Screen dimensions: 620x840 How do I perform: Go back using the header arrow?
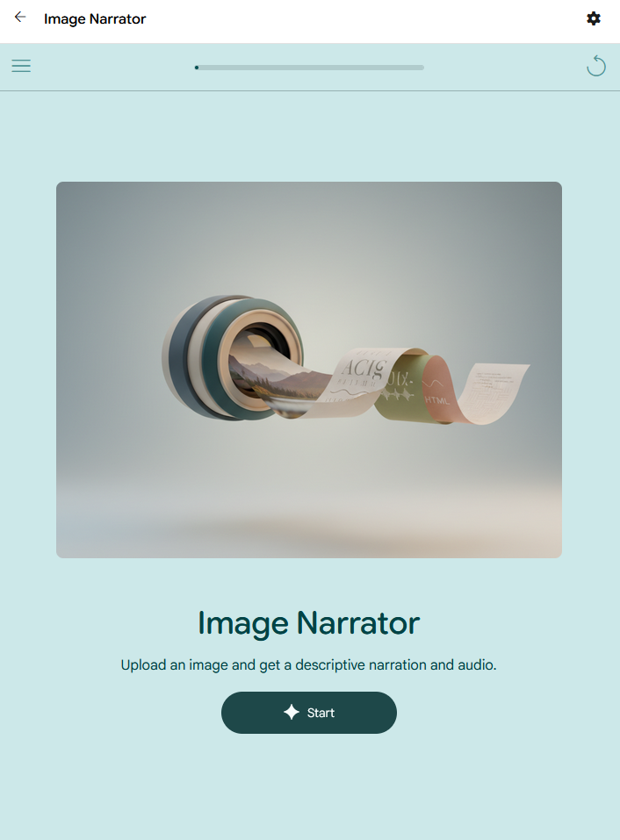[x=20, y=18]
